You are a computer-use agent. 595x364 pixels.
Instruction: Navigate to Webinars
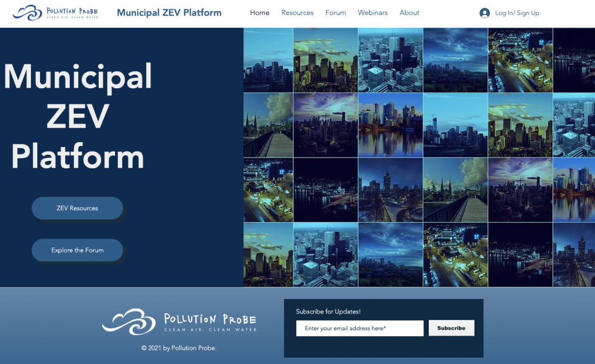(372, 13)
